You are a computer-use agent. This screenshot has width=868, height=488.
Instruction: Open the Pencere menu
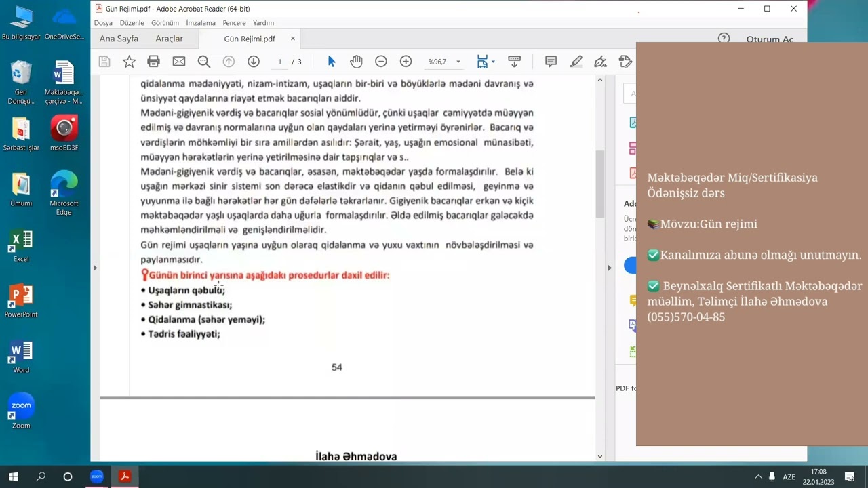tap(234, 23)
